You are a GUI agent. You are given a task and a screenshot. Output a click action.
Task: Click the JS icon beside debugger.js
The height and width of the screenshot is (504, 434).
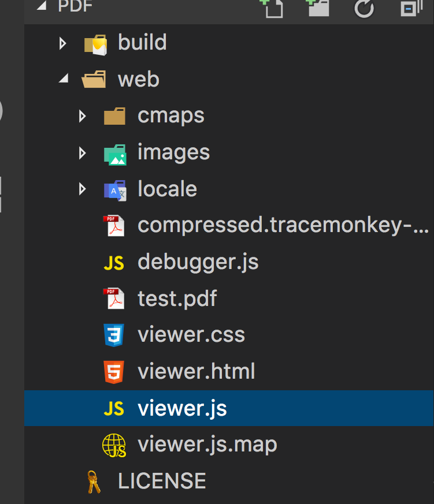[x=114, y=263]
